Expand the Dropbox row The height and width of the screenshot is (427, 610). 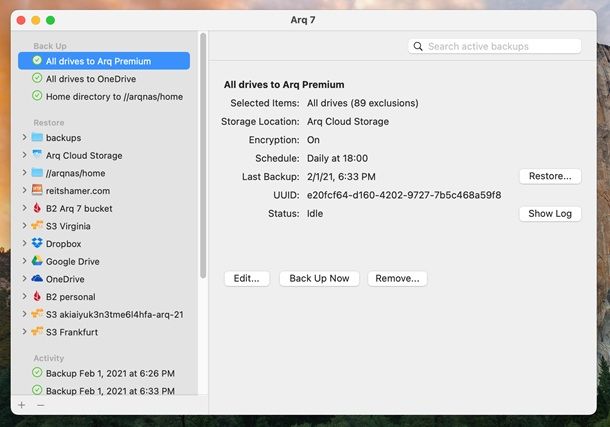[x=24, y=243]
